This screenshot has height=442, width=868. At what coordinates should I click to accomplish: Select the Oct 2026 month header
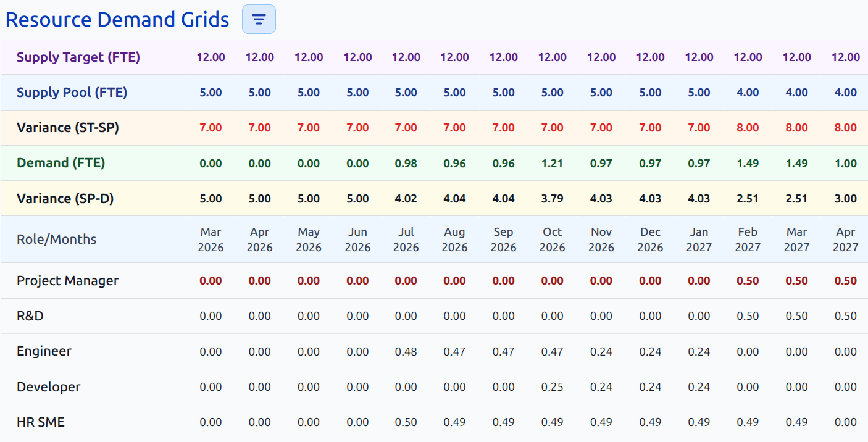553,240
